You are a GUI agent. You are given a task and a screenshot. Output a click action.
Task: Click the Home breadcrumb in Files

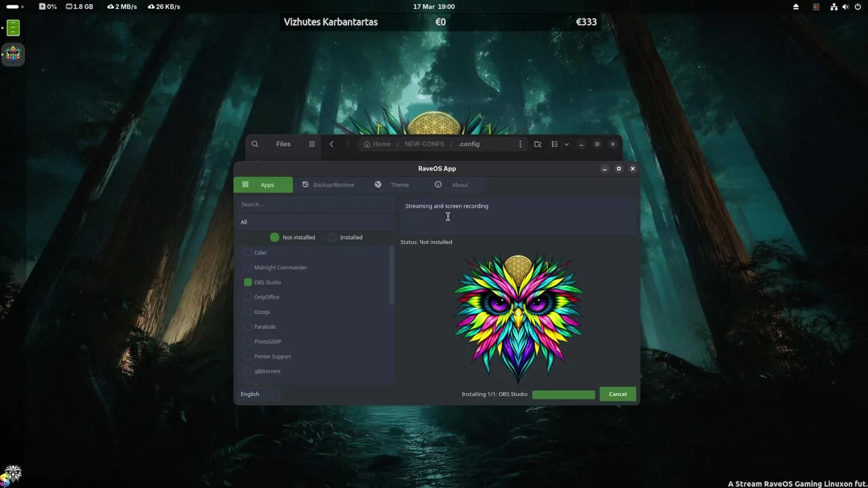(377, 144)
